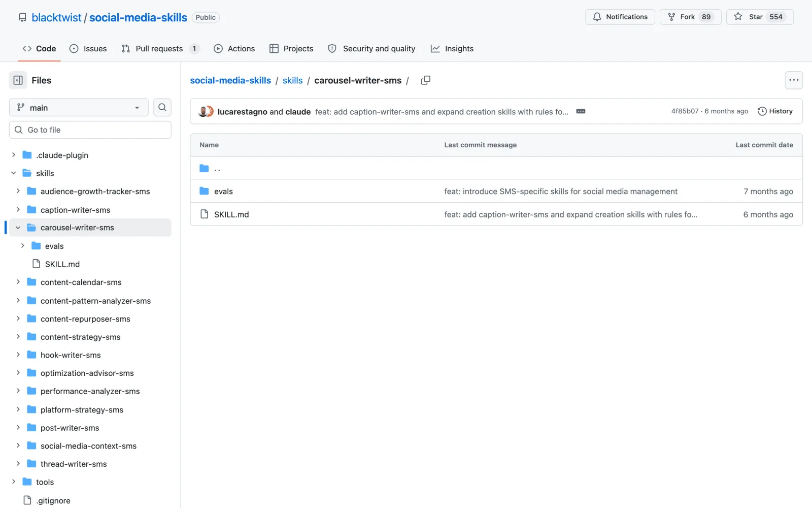Click the repository icon beside blacktwist
Image resolution: width=812 pixels, height=508 pixels.
click(x=22, y=17)
